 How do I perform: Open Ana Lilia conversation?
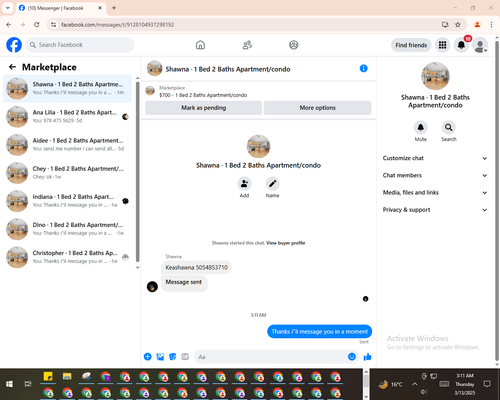(x=67, y=117)
